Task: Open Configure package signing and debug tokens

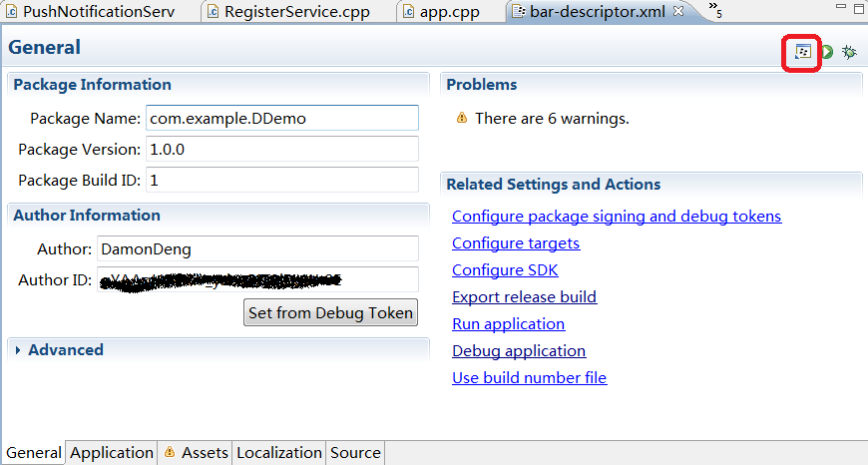Action: 616,217
